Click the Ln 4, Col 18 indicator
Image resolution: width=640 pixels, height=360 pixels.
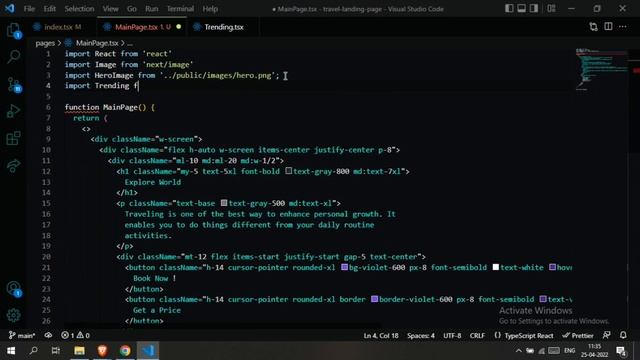tap(381, 336)
